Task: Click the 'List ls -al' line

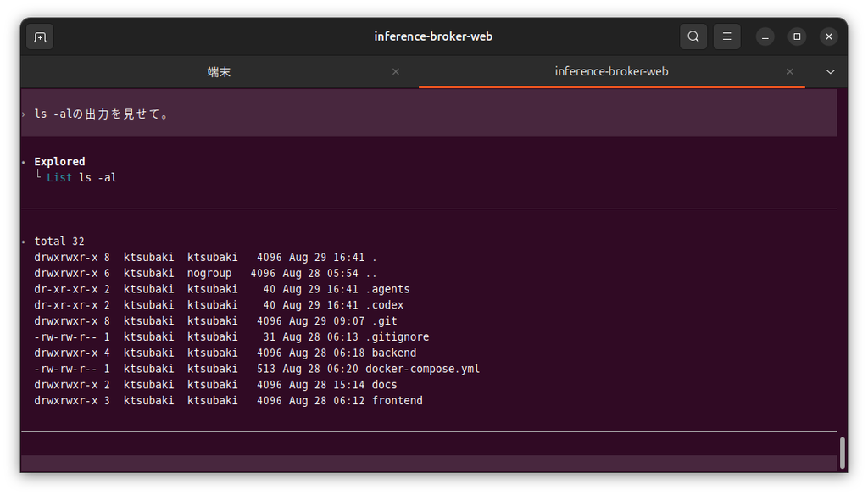Action: [82, 178]
